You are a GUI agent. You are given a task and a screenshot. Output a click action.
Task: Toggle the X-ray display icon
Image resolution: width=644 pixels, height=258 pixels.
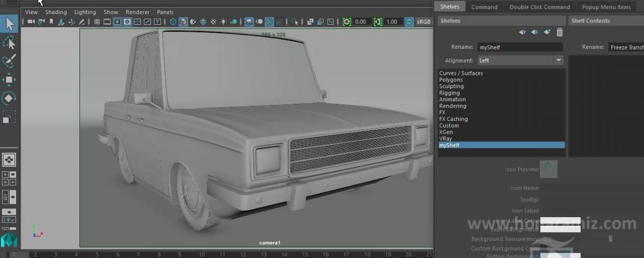point(310,22)
